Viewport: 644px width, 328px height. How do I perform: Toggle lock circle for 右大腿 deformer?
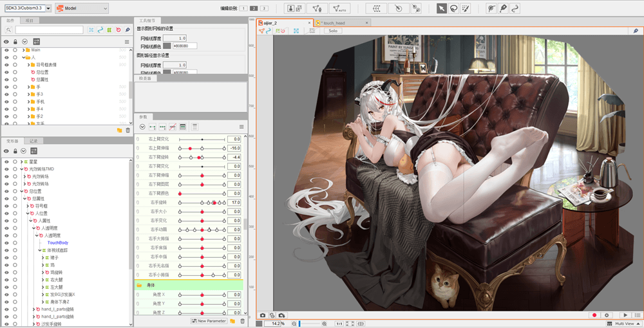coord(15,280)
